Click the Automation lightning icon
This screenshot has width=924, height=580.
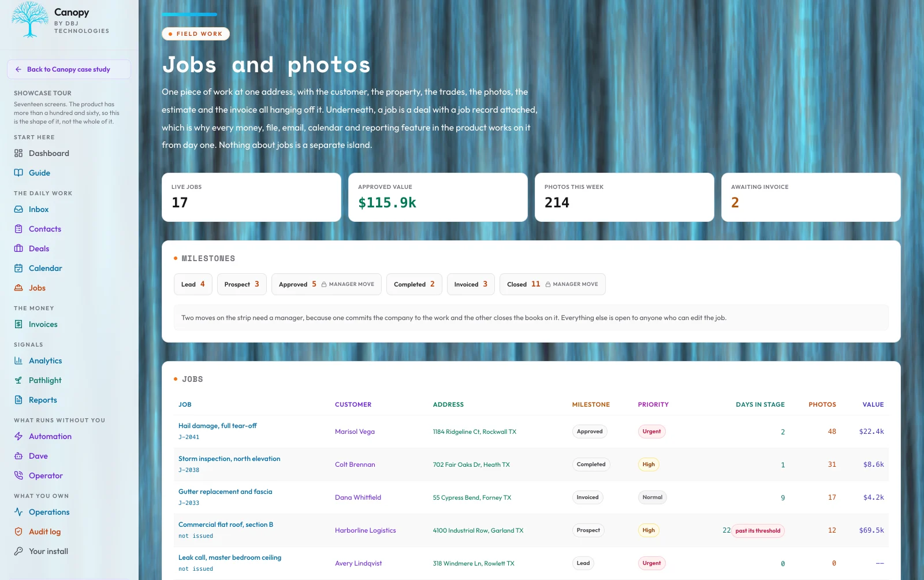18,436
